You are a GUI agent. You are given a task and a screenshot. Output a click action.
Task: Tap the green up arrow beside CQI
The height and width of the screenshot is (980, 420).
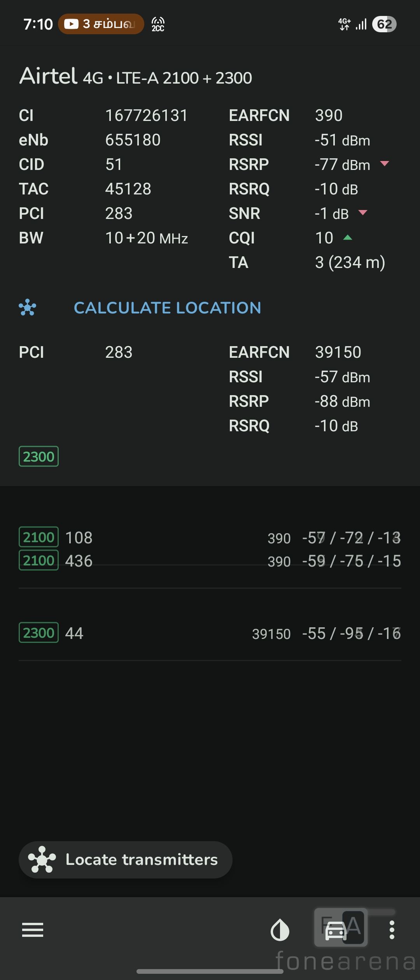348,238
